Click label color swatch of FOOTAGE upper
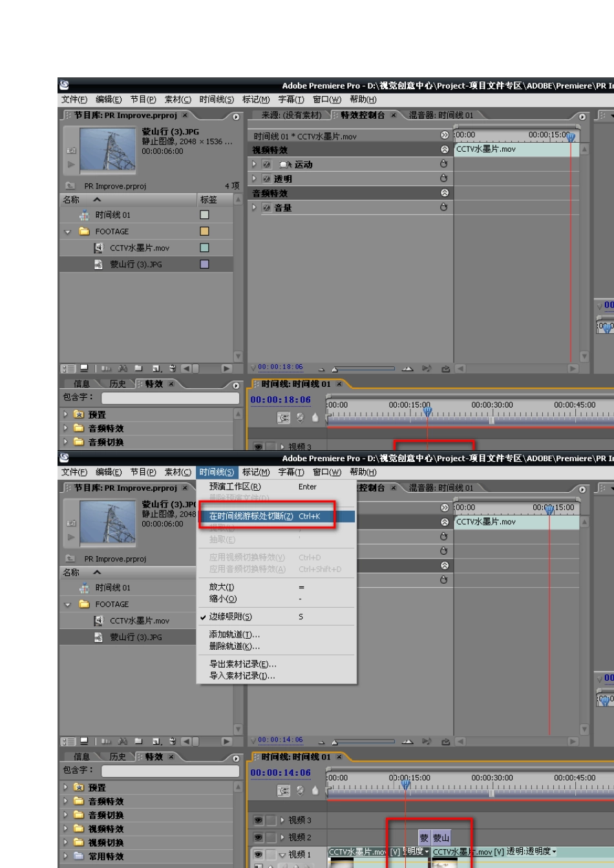The image size is (614, 868). [x=204, y=232]
